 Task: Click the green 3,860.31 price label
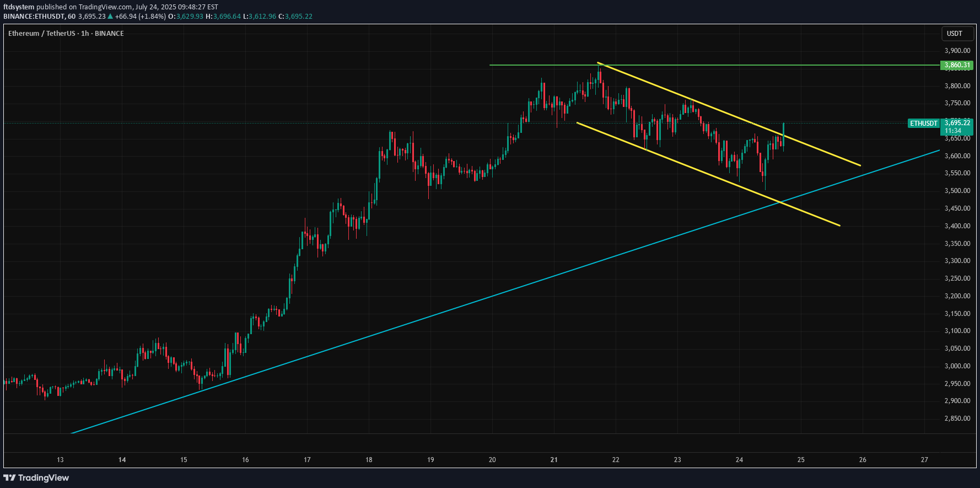[957, 65]
